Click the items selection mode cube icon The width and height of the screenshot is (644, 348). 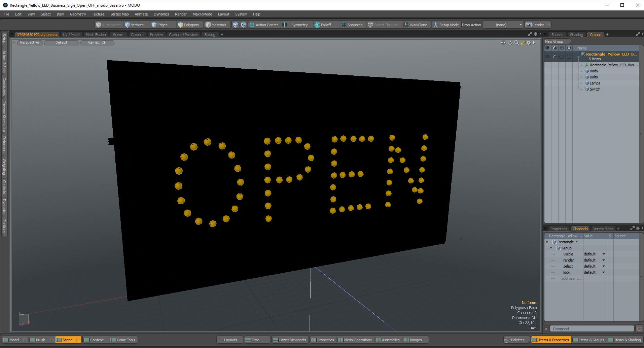point(236,25)
